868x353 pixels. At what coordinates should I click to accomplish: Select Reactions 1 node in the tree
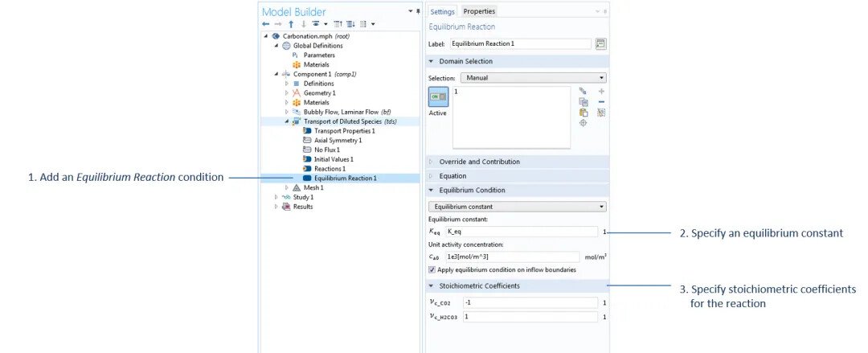330,169
